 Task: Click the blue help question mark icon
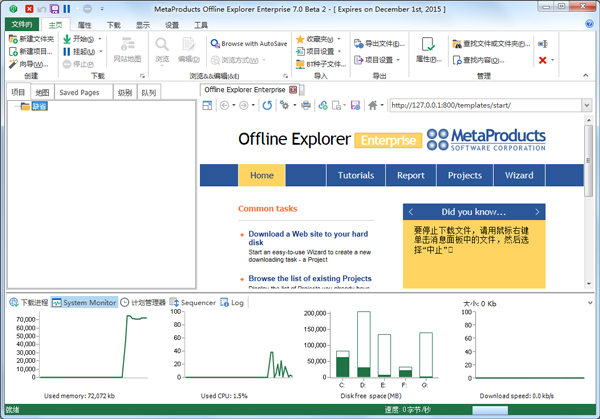pos(589,24)
